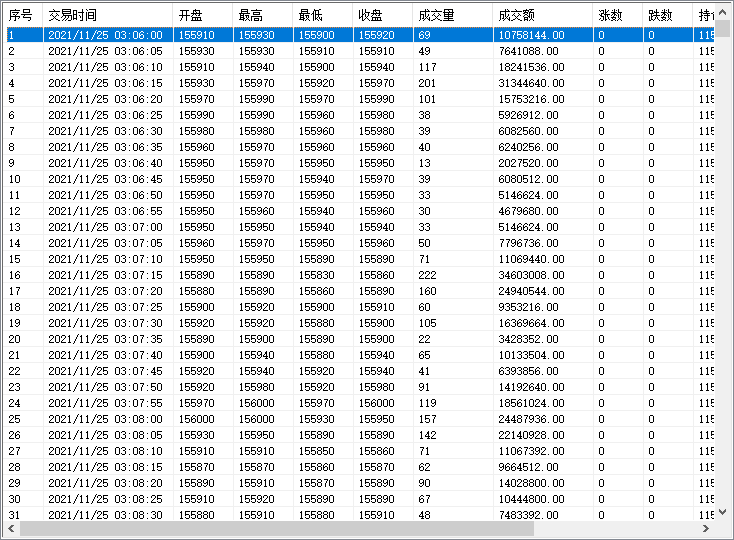
Task: Select row with time 2021/11/25 03:06:20
Action: tap(360, 99)
